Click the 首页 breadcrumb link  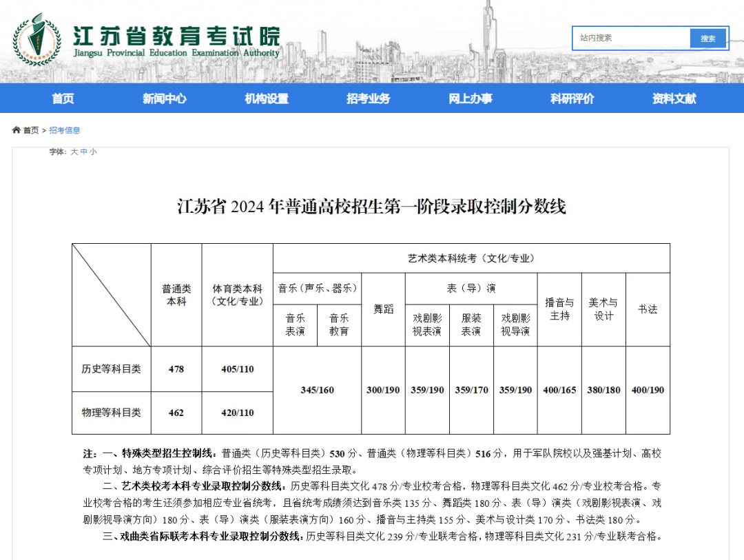coord(31,130)
